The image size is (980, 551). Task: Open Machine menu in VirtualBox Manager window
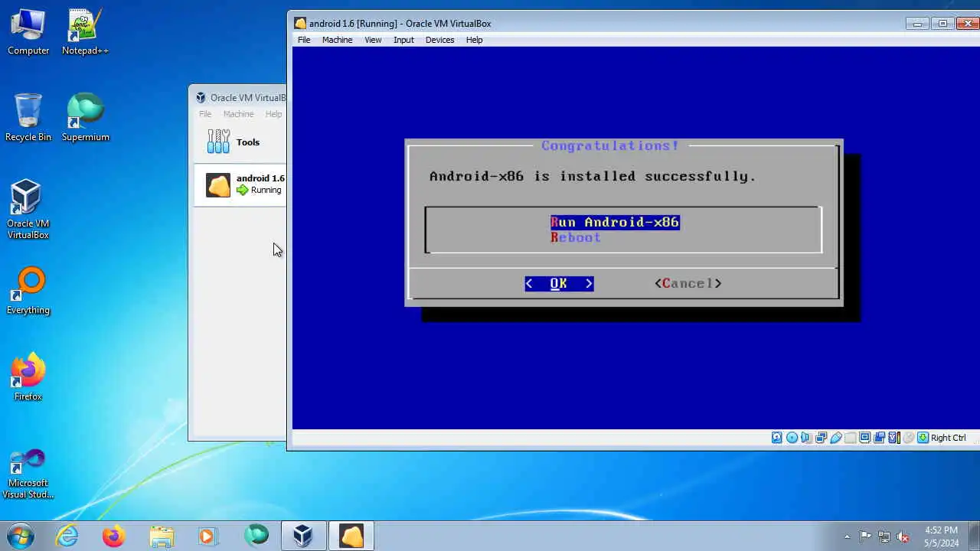(238, 114)
